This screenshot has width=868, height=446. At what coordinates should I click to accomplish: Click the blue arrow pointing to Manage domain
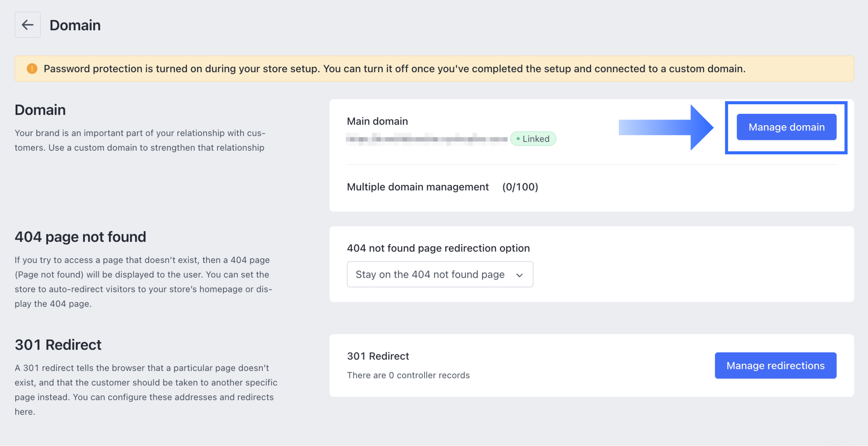(667, 127)
